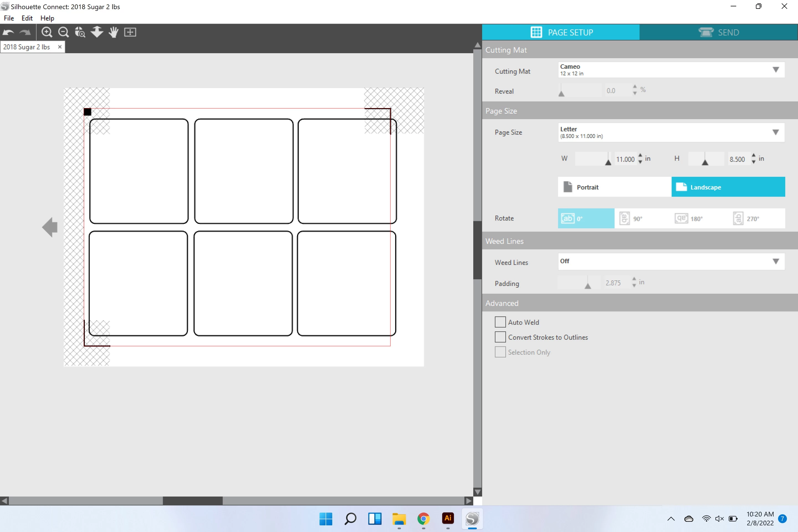Screen dimensions: 798x532
Task: Select the Pan hand tool
Action: (113, 32)
